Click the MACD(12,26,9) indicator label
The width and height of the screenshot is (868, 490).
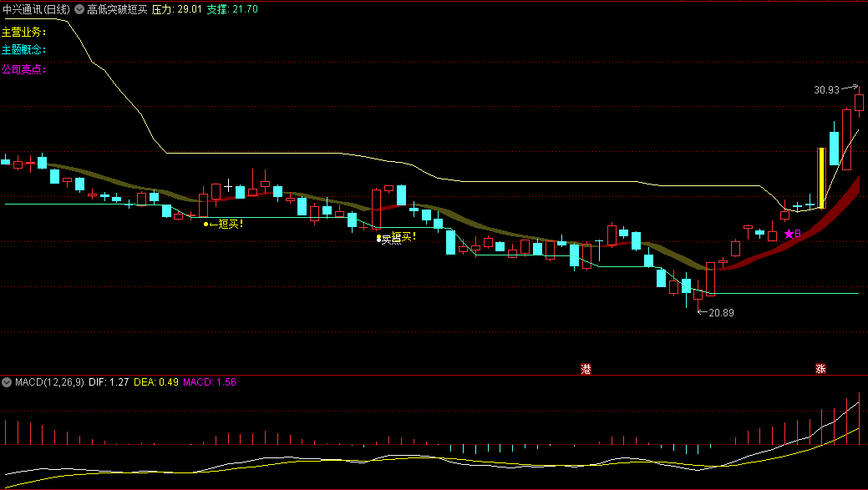point(49,382)
